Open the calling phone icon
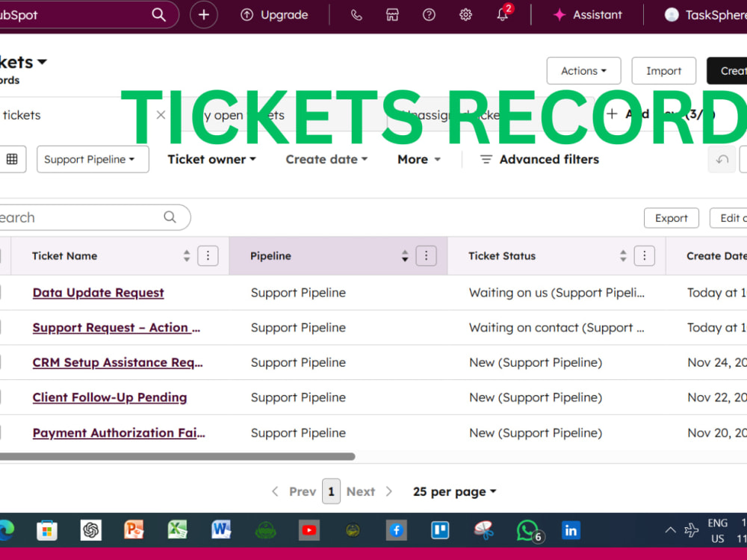The image size is (747, 560). click(x=356, y=15)
